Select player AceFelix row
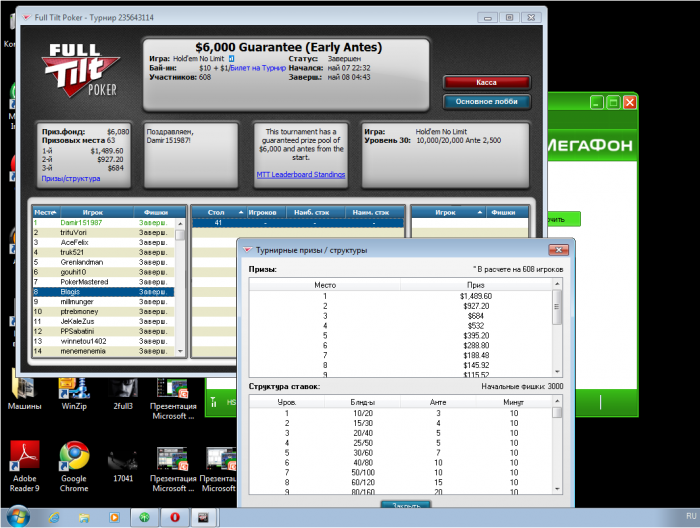This screenshot has width=700, height=528. pos(104,242)
